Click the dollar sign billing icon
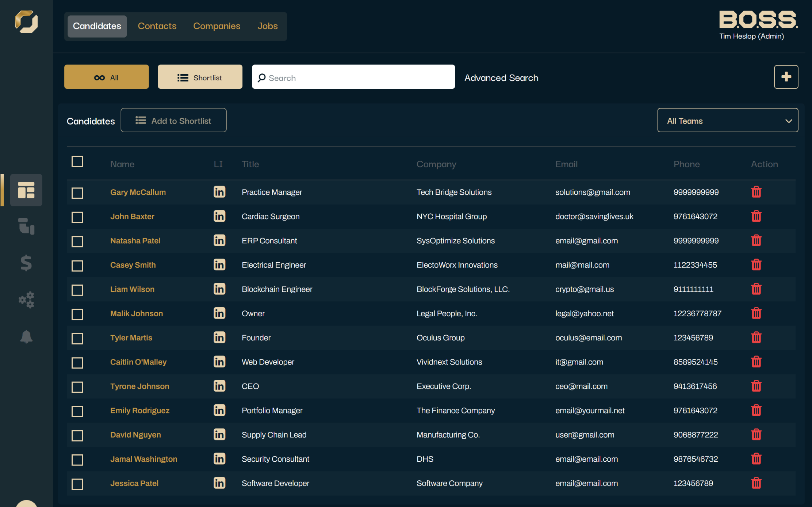This screenshot has height=507, width=812. (26, 263)
